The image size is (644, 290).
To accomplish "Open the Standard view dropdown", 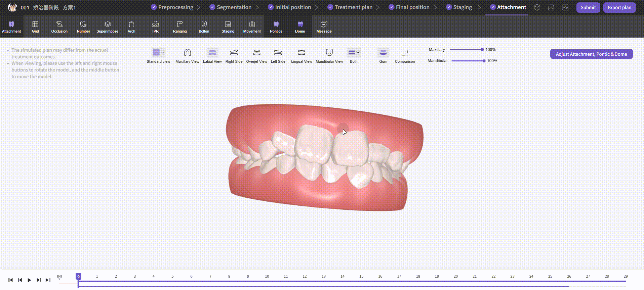I will (x=158, y=55).
